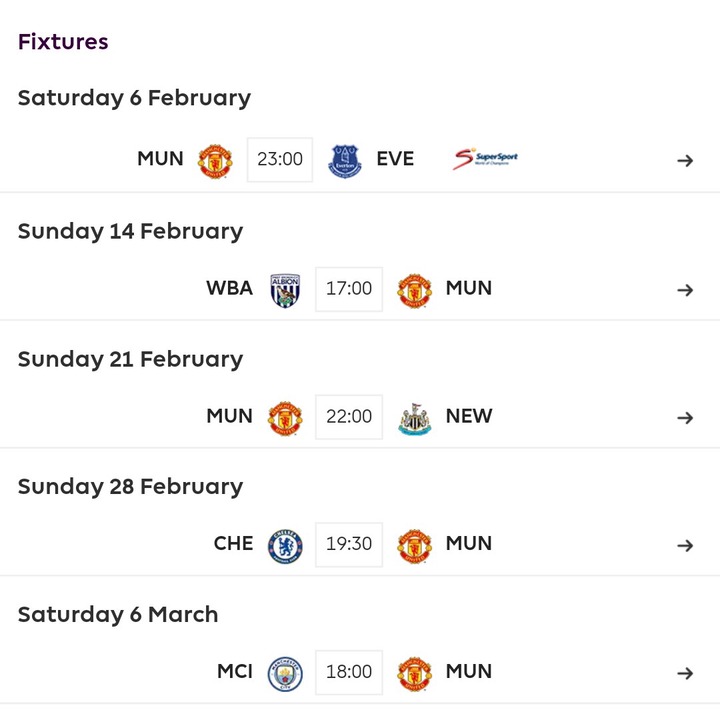
Task: Click the EVE team name
Action: pyautogui.click(x=395, y=159)
